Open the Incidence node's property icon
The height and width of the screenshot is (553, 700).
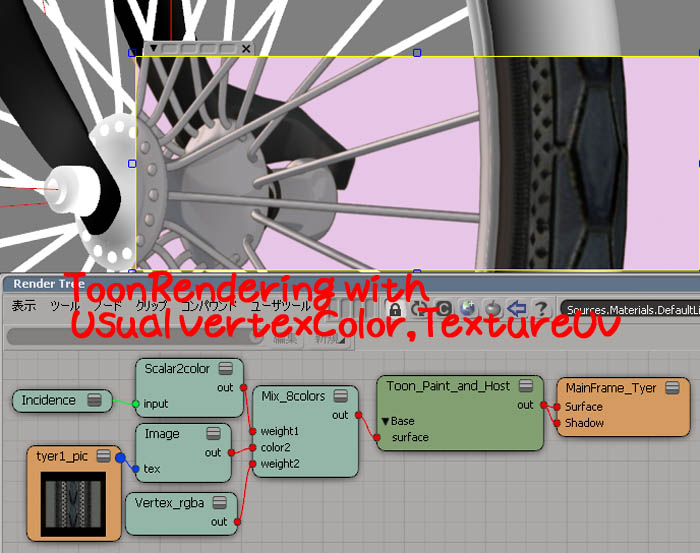pyautogui.click(x=95, y=401)
